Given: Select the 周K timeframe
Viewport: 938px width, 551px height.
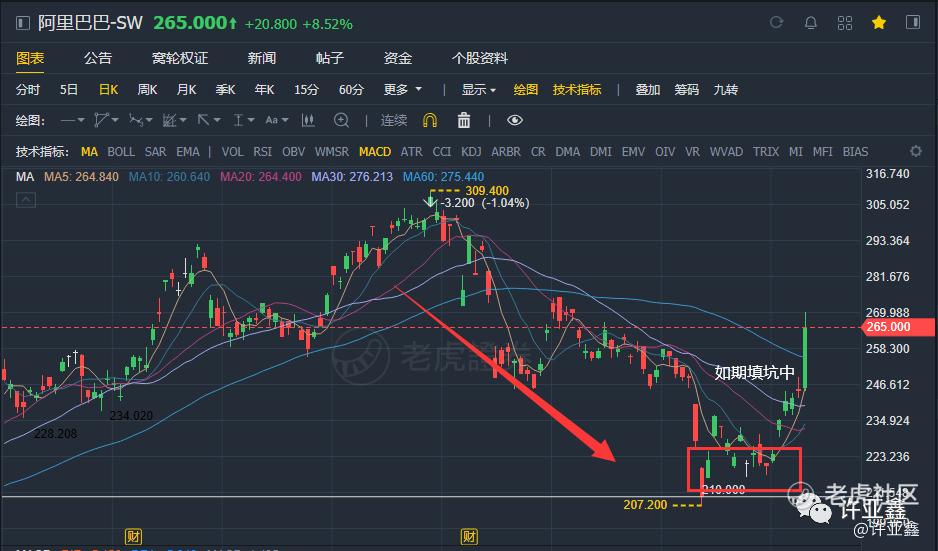Looking at the screenshot, I should click(x=147, y=90).
